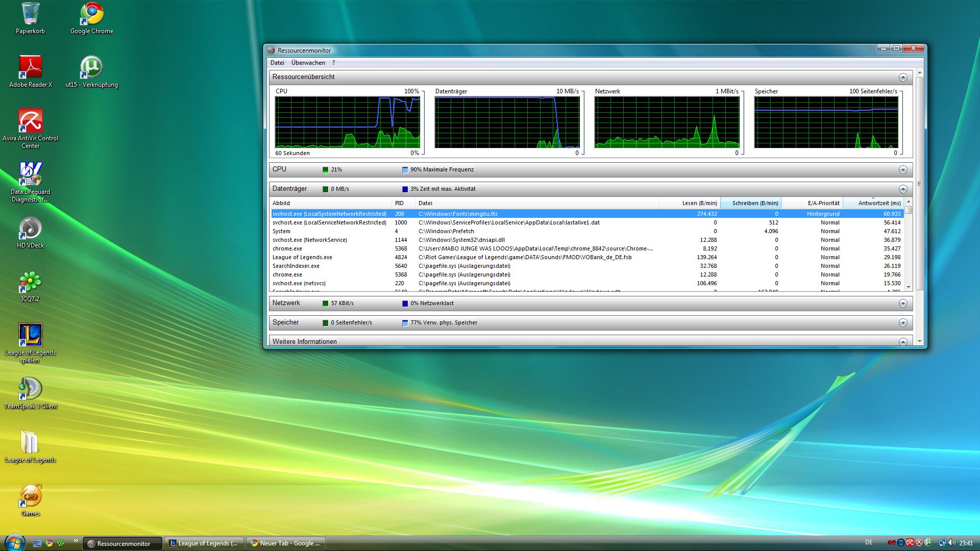The height and width of the screenshot is (551, 980).
Task: Click the DE language indicator
Action: pyautogui.click(x=869, y=542)
